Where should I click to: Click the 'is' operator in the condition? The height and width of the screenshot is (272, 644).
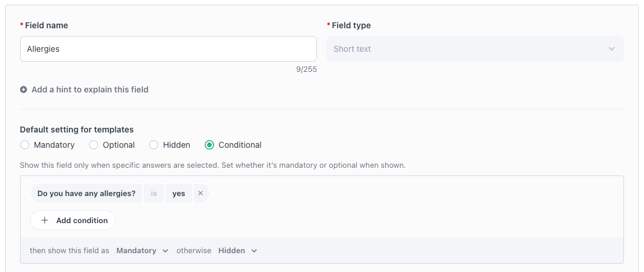pos(154,193)
